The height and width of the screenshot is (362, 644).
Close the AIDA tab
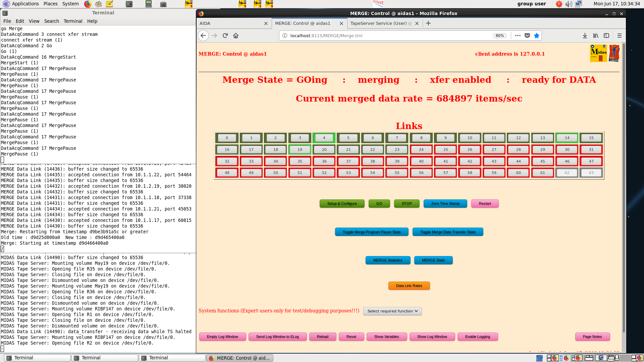(x=266, y=23)
